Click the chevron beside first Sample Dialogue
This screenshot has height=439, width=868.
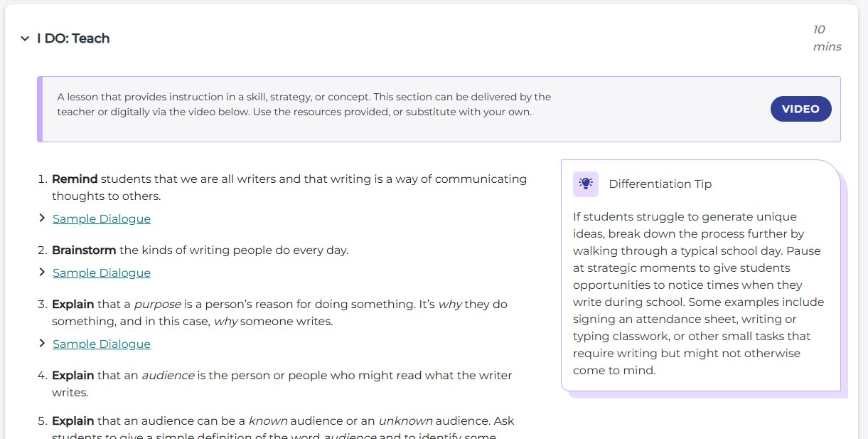tap(43, 219)
